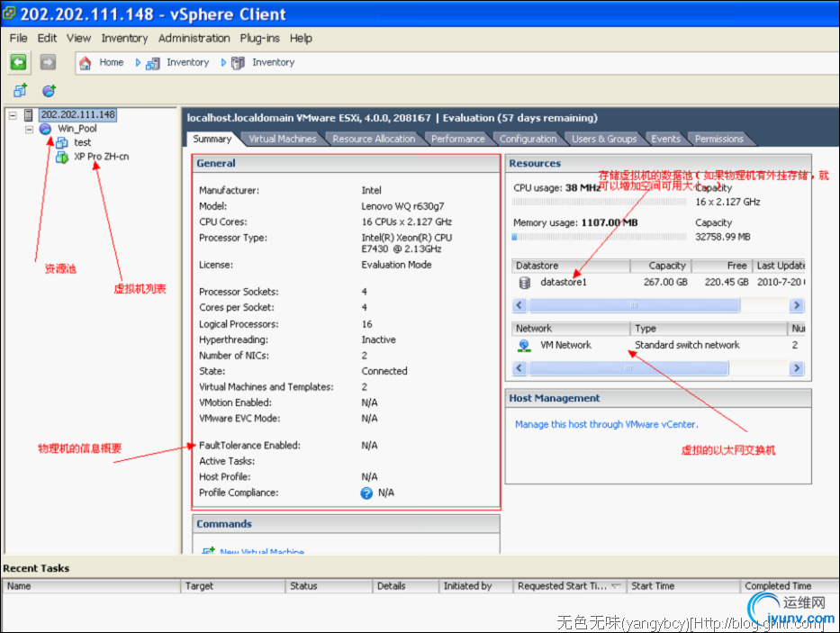Click the datastore Free column header

(x=722, y=266)
